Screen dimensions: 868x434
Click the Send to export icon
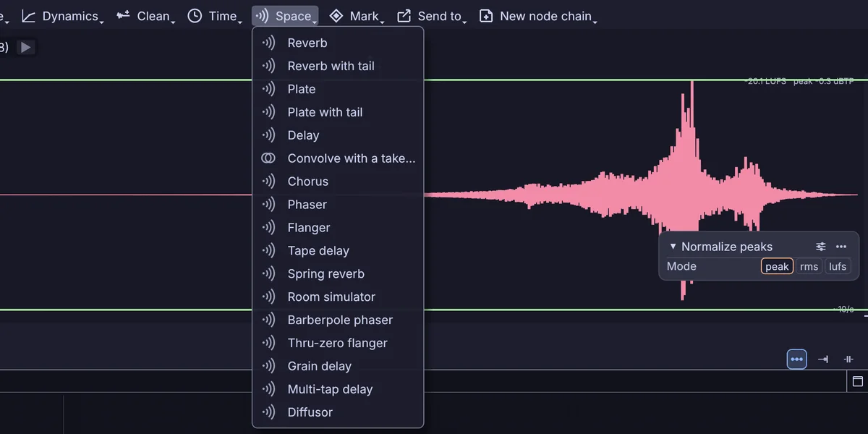404,16
